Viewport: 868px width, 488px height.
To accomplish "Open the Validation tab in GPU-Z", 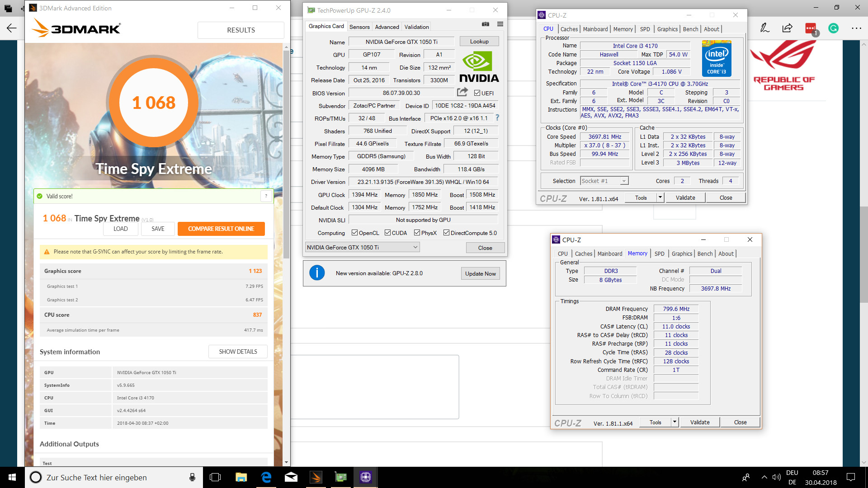I will [416, 27].
